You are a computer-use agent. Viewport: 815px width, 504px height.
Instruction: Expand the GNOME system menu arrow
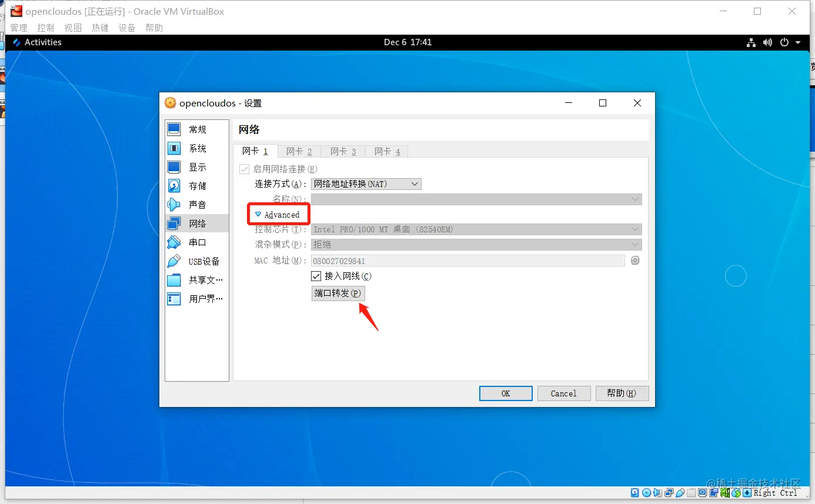(798, 42)
